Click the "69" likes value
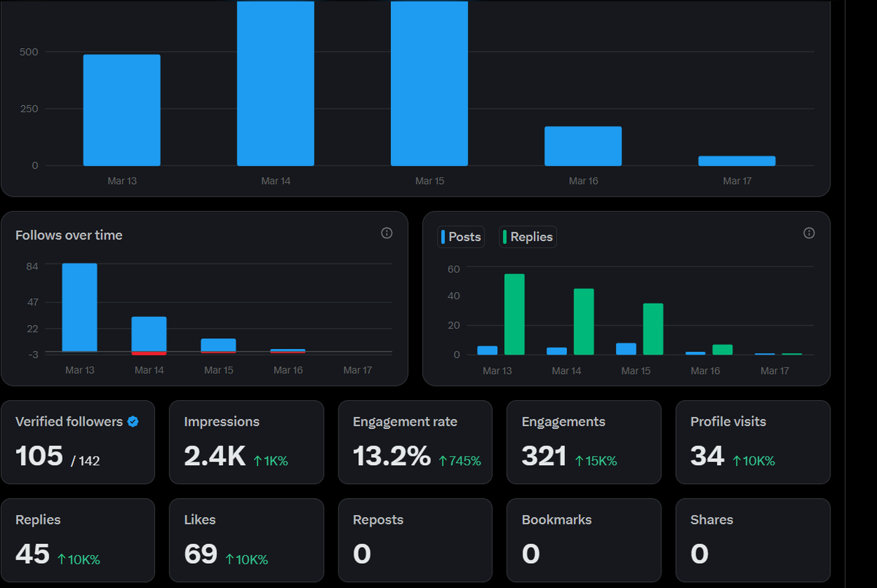The width and height of the screenshot is (877, 588). coord(201,554)
